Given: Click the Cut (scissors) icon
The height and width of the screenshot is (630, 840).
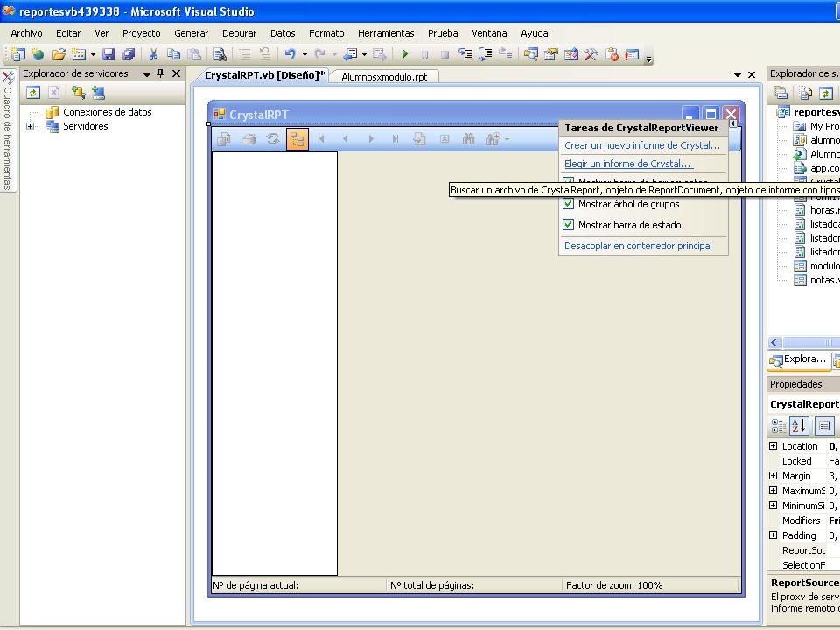Looking at the screenshot, I should 153,54.
